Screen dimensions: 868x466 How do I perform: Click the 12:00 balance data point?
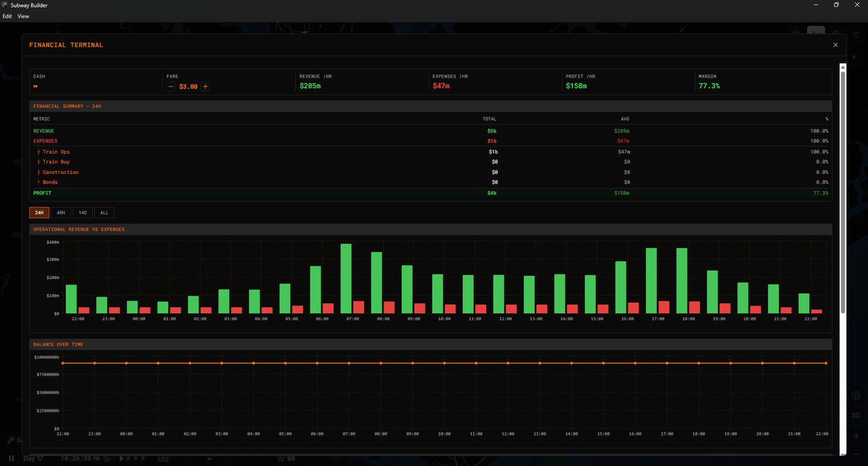[508, 363]
